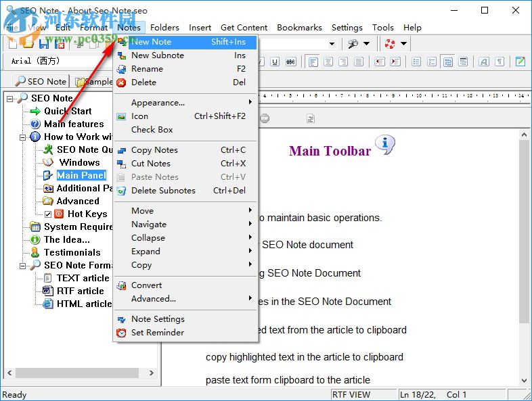Open dropdown arrow next to lifebuoy
Screen dimensions: 532x401
point(404,44)
